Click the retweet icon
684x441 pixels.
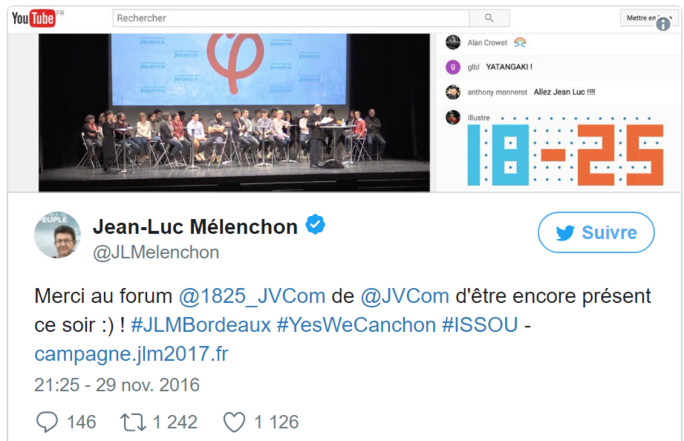coord(132,422)
